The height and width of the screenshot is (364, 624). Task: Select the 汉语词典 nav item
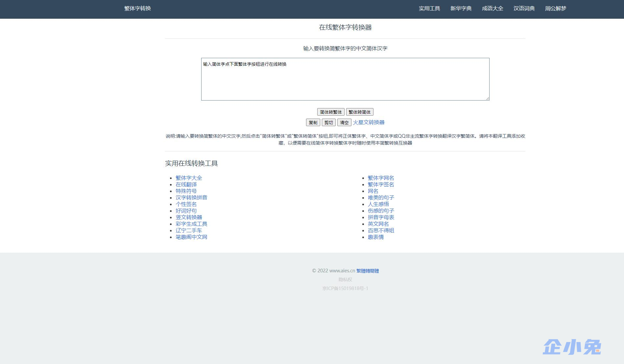pos(524,9)
